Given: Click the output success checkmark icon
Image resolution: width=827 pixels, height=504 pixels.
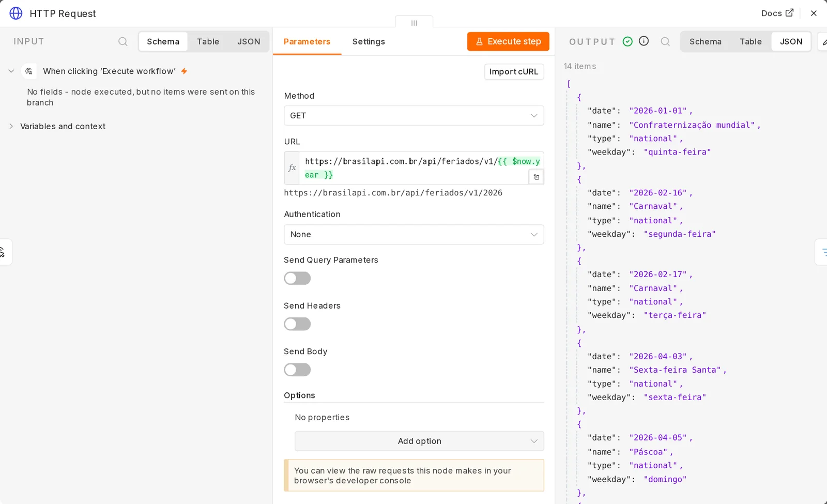Looking at the screenshot, I should (627, 41).
